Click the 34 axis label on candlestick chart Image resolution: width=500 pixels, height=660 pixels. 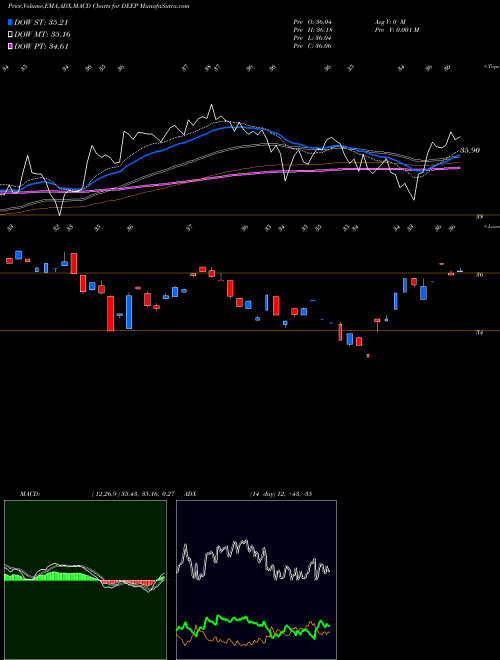point(479,333)
